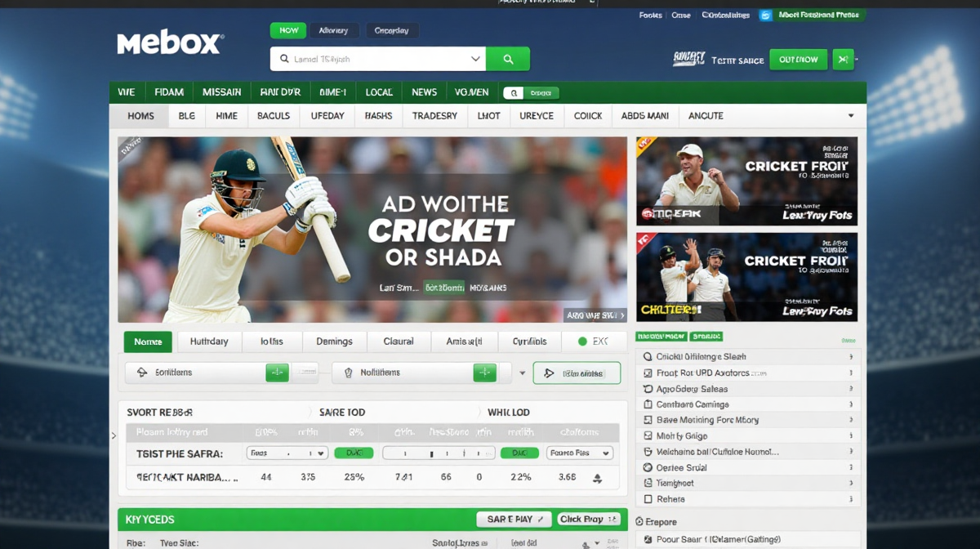Expand the Rehata row arrow

pos(851,498)
